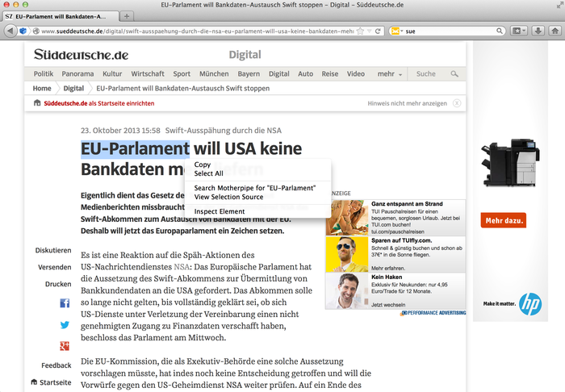Open the Bayern section

(249, 73)
